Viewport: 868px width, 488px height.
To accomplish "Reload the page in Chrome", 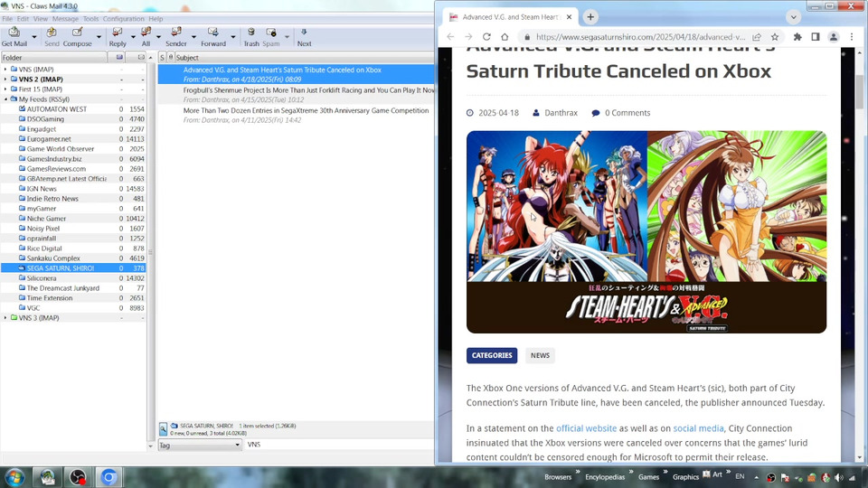I will click(486, 37).
